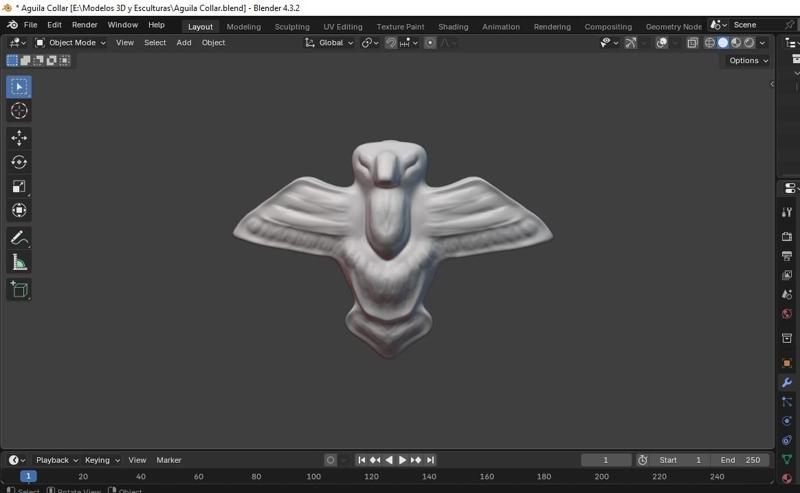Image resolution: width=800 pixels, height=493 pixels.
Task: Click the Add Cube tool
Action: tap(19, 289)
